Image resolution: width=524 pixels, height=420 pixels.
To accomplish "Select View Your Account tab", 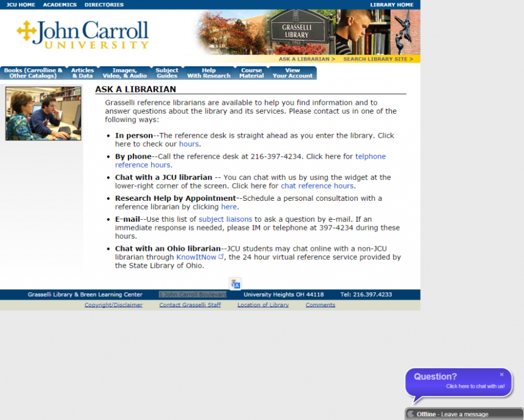I will click(x=292, y=73).
